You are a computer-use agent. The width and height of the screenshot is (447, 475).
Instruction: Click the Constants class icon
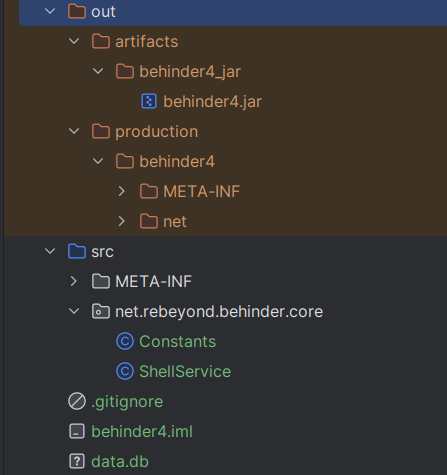125,341
